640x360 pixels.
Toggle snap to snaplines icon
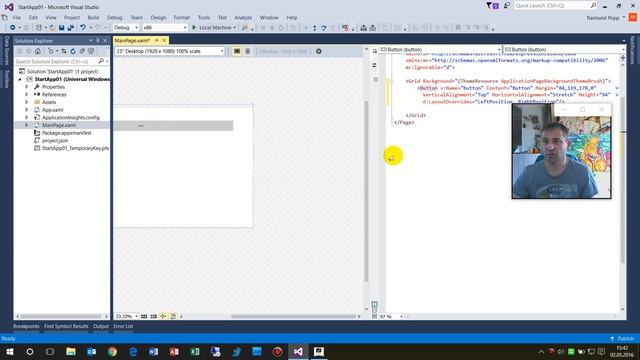(x=163, y=316)
